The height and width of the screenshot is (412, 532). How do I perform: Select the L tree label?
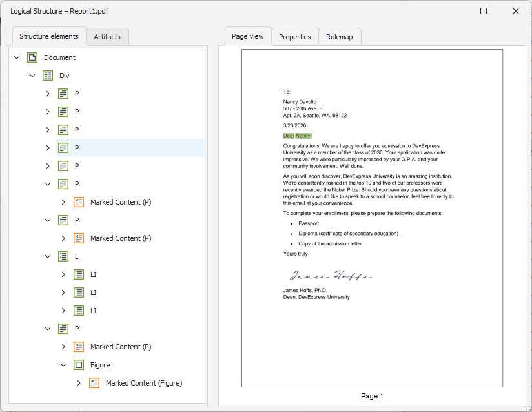(76, 256)
